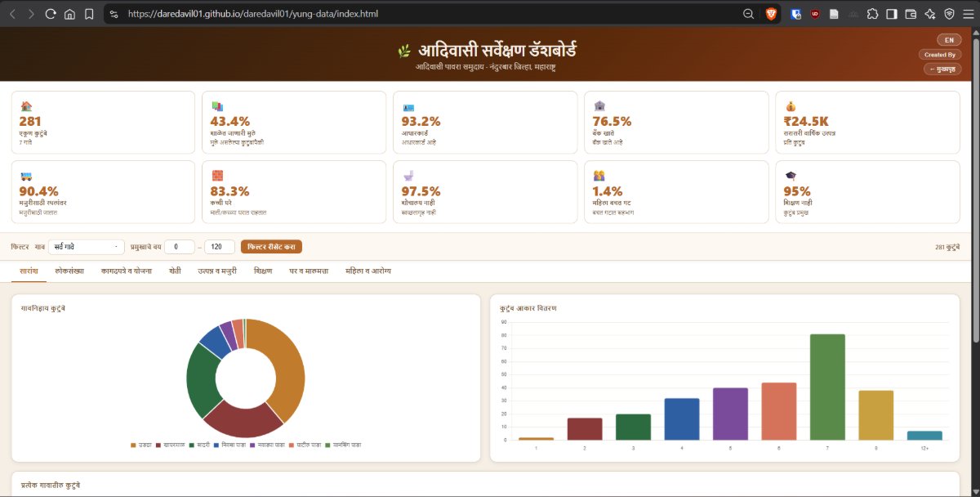980x497 pixels.
Task: Open the महिला व आरोग्य tab
Action: (x=368, y=271)
